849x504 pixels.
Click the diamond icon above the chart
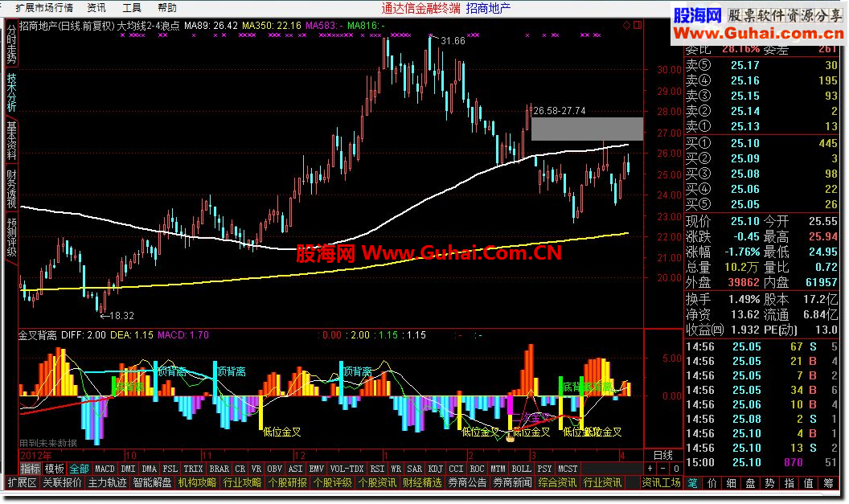click(626, 25)
